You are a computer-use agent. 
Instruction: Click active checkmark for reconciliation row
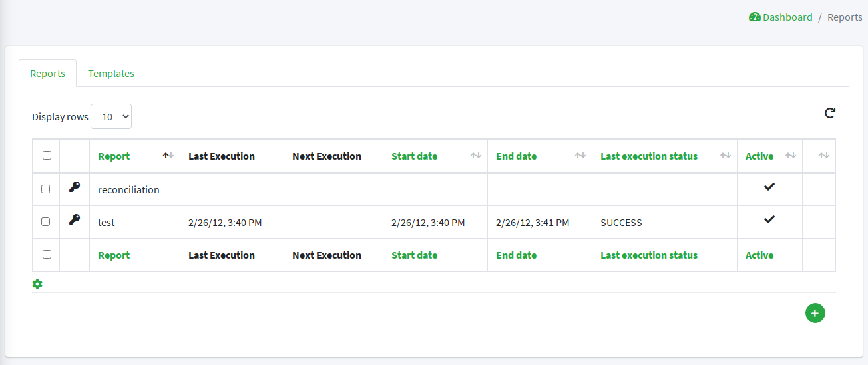[769, 187]
